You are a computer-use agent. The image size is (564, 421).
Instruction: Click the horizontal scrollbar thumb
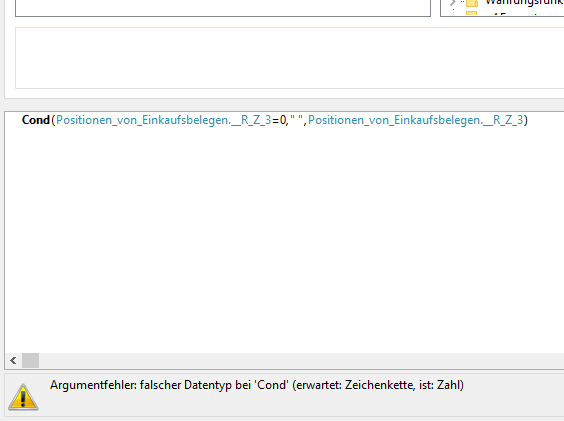[x=31, y=360]
